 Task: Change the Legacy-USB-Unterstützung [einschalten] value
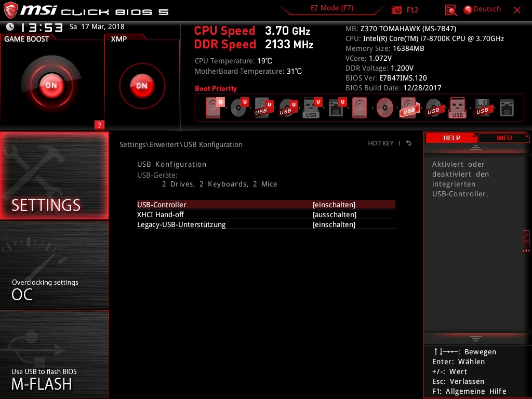334,224
